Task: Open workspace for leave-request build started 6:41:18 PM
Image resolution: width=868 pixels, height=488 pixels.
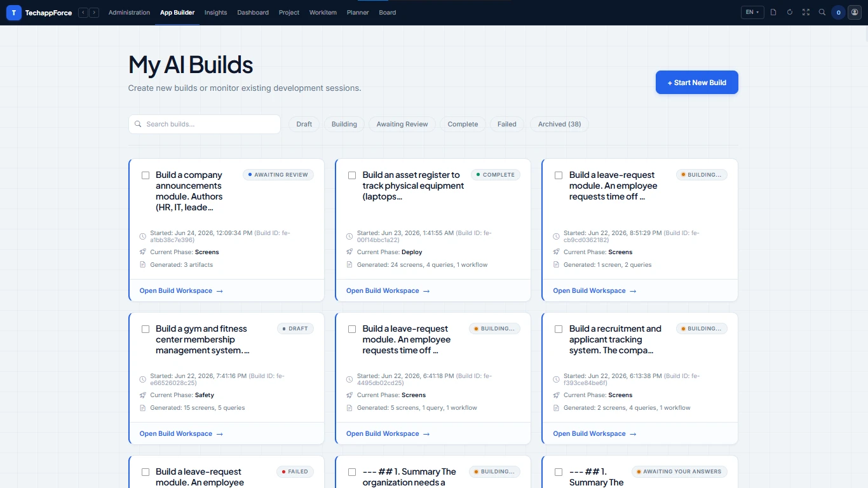Action: [388, 434]
